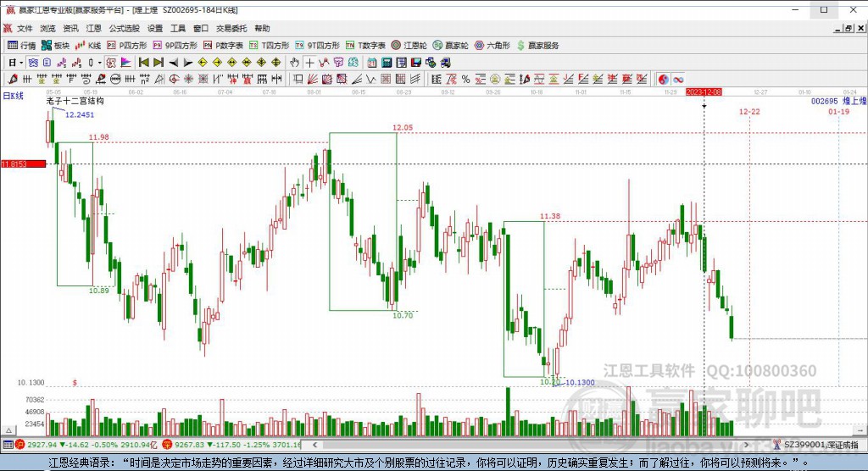Expand volume panel with triangle button

pyautogui.click(x=8, y=430)
